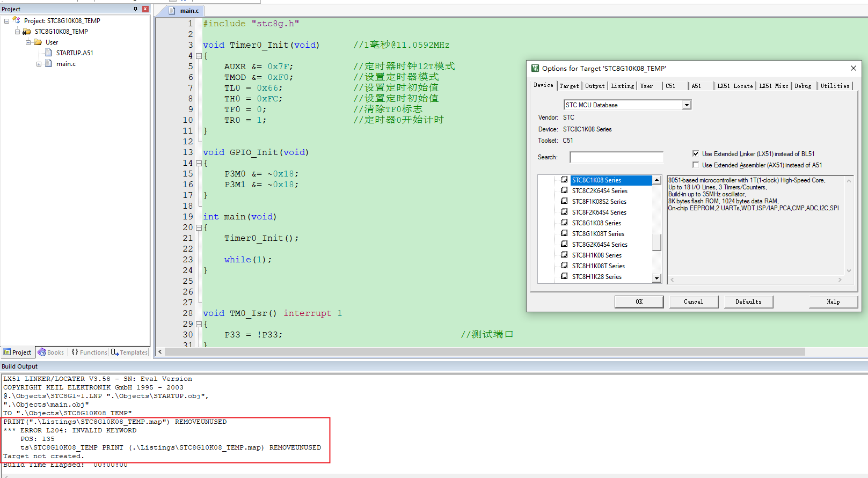Collapse TM0_Isr function fold at line 29
The height and width of the screenshot is (478, 868).
[199, 324]
